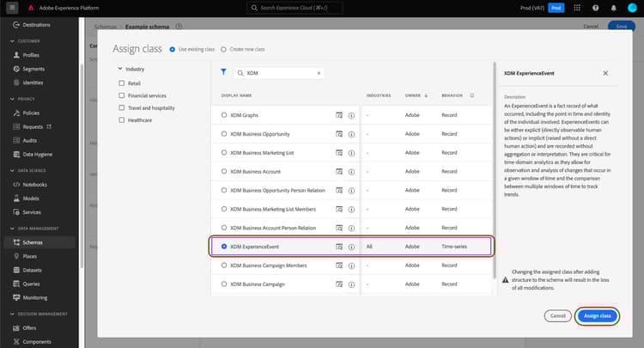
Task: Open info for XDM Business Opportunity
Action: (x=351, y=133)
